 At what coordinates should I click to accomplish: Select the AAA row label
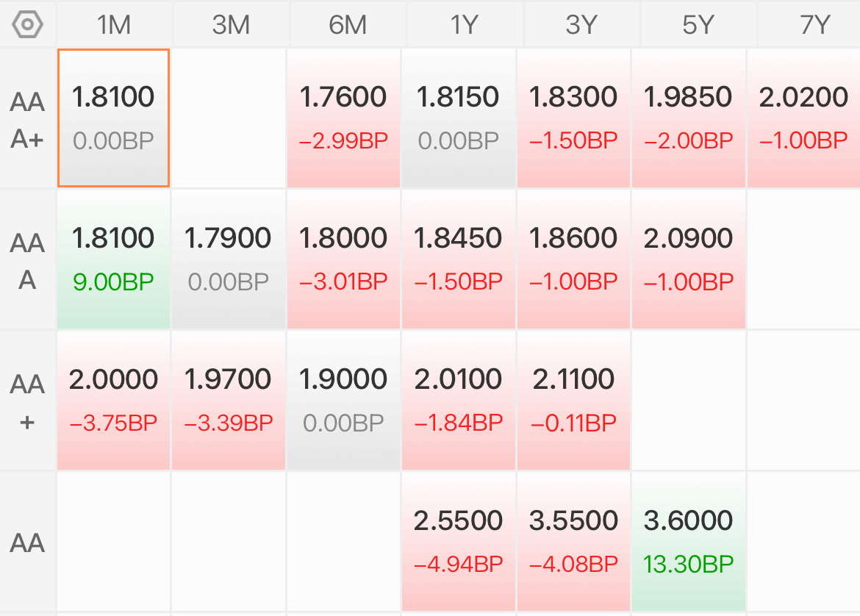click(x=27, y=261)
